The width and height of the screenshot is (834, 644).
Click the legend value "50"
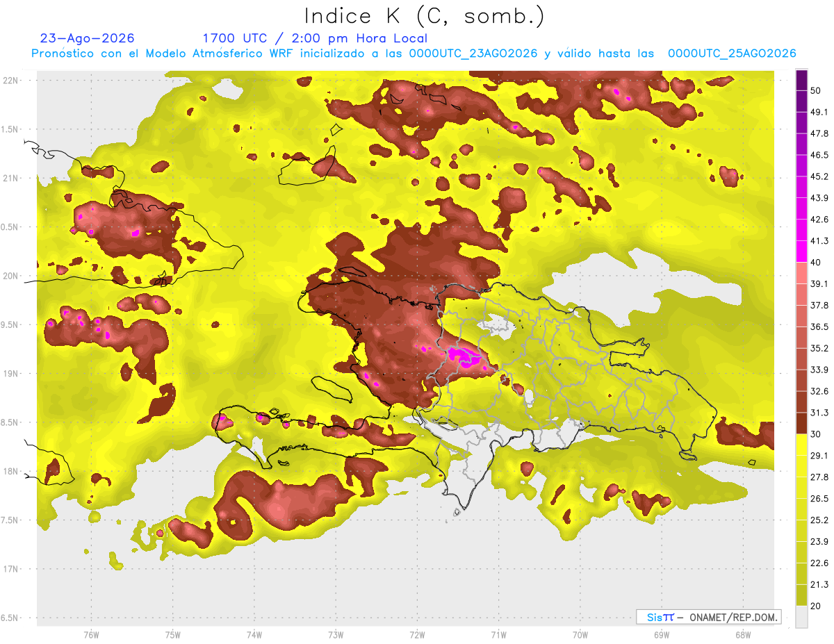(x=817, y=90)
